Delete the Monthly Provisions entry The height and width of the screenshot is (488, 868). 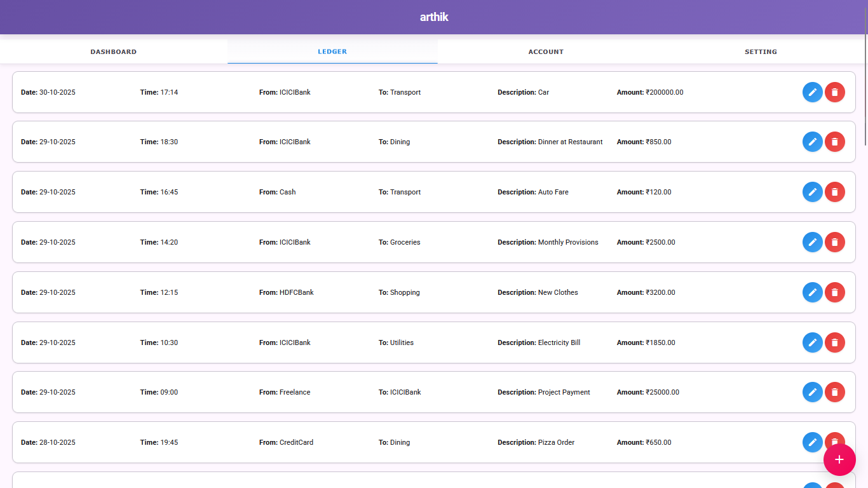pos(834,242)
